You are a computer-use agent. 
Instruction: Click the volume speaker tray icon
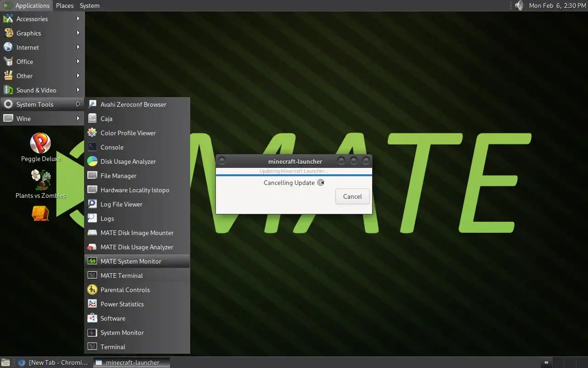pos(519,6)
